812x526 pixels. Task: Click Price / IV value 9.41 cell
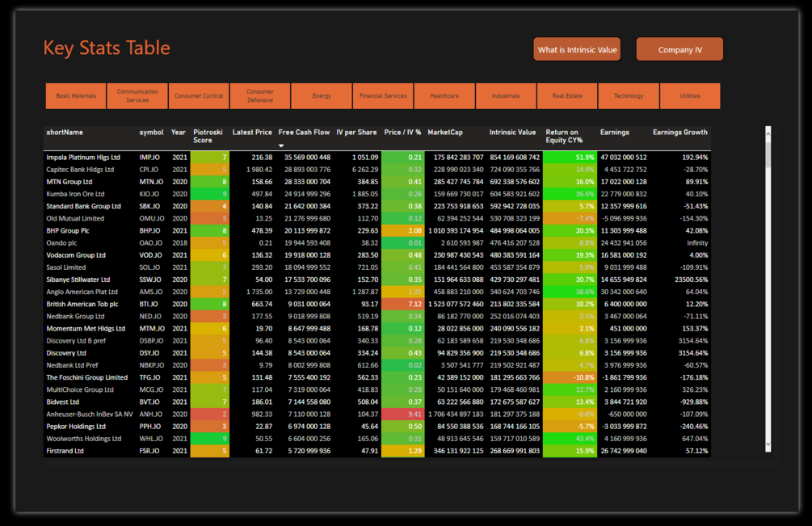(403, 414)
